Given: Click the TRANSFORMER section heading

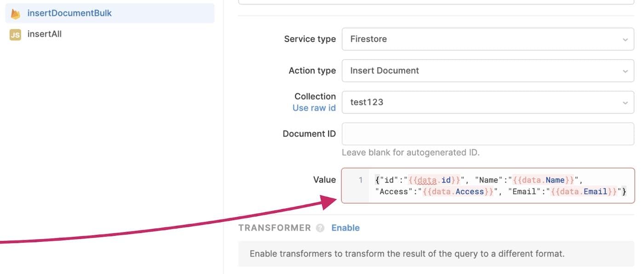Looking at the screenshot, I should pos(275,228).
